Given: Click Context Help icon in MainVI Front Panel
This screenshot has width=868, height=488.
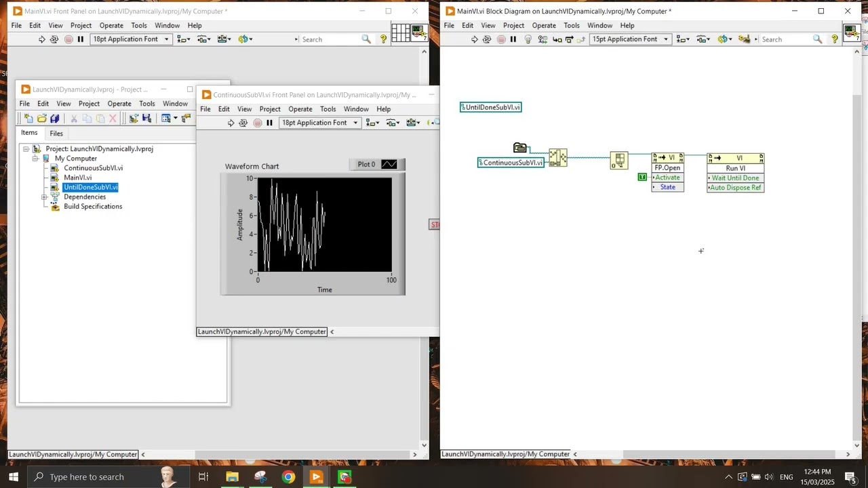Looking at the screenshot, I should coord(384,39).
